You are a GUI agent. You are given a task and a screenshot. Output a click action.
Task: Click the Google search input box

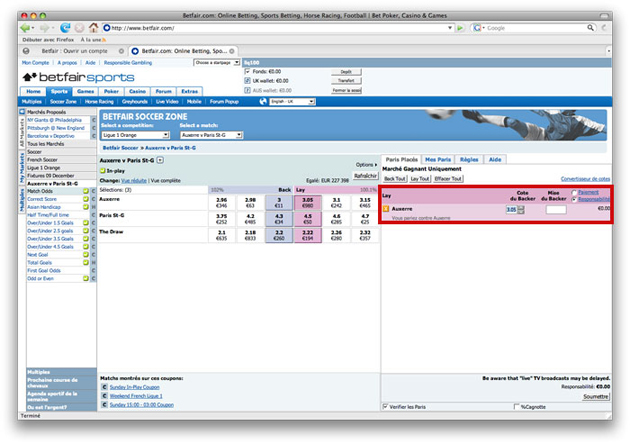pos(536,28)
